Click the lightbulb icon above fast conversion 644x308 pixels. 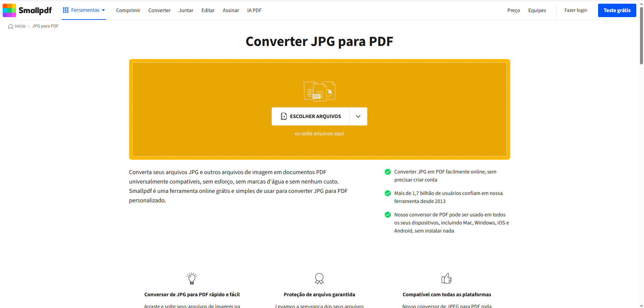[x=192, y=278]
